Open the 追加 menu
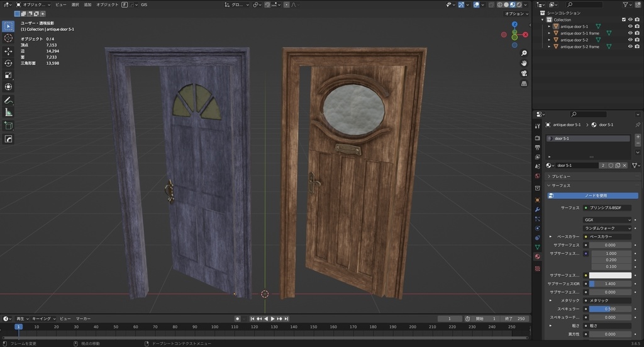The height and width of the screenshot is (347, 644). click(87, 4)
